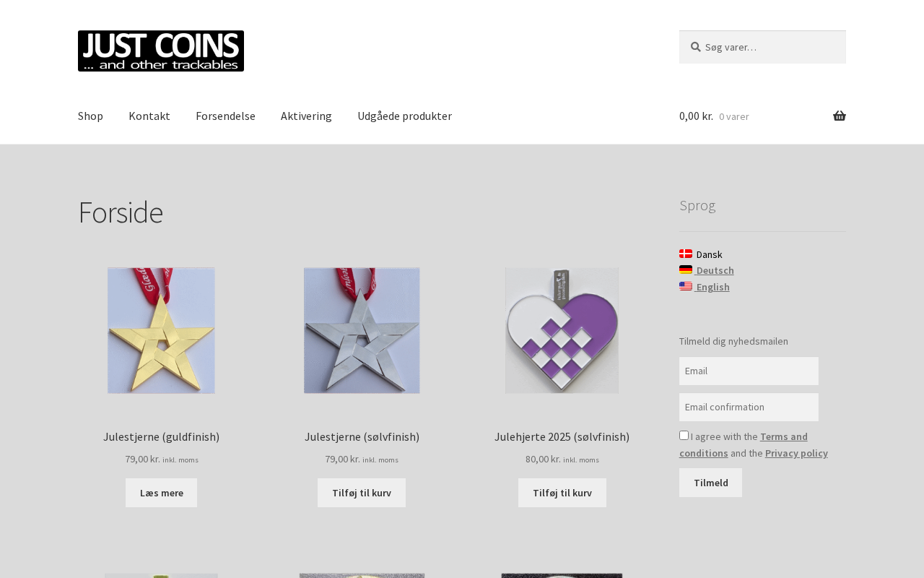Click the shopping basket icon
The height and width of the screenshot is (578, 924).
click(x=839, y=116)
